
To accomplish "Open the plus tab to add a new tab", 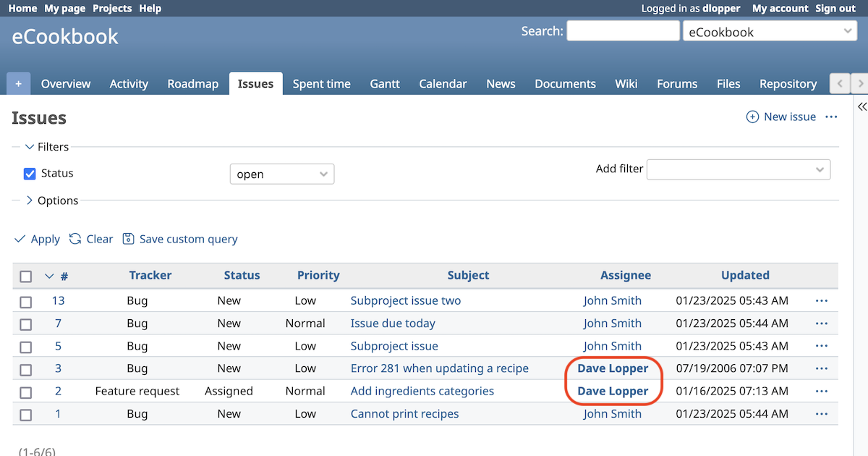I will [17, 83].
